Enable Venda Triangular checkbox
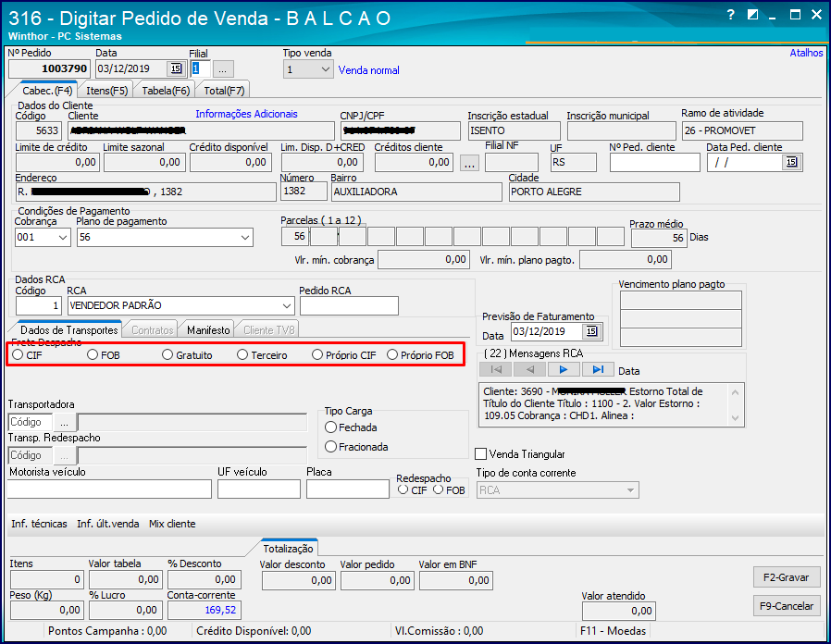Screen dimensions: 831x644 click(x=481, y=454)
